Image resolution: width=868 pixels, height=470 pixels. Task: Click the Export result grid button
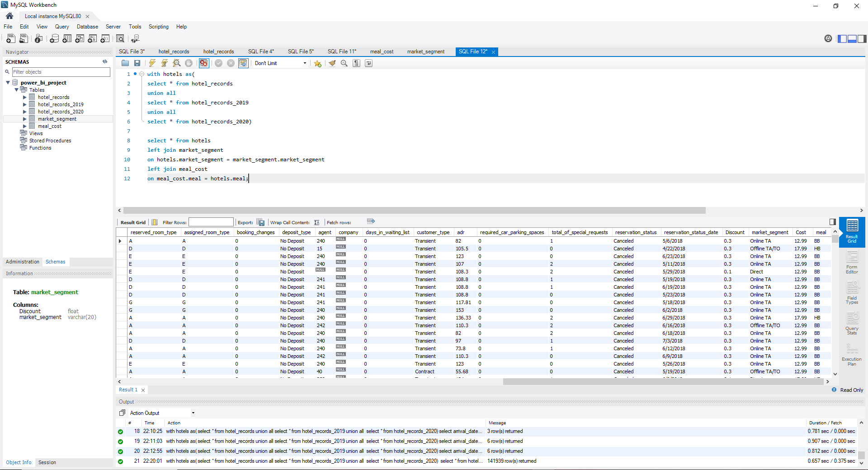(x=261, y=222)
